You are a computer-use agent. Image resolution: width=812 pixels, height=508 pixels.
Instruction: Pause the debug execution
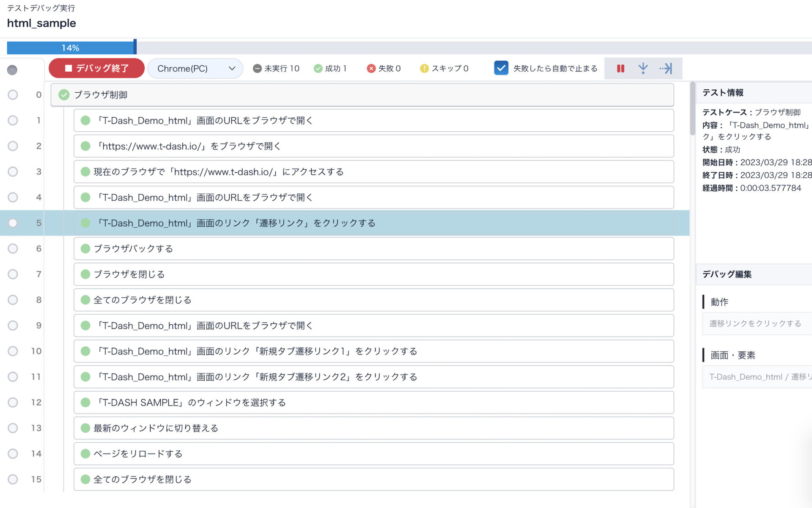620,69
